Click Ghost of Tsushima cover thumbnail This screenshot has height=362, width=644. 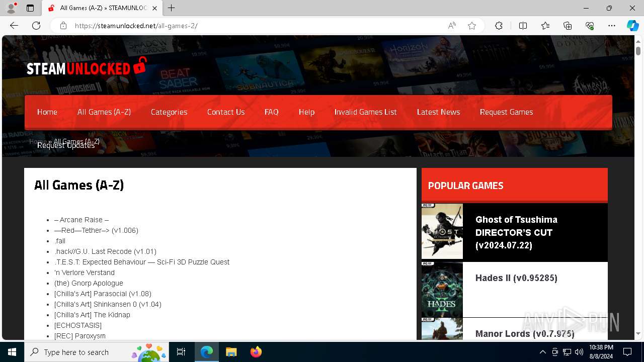(442, 231)
